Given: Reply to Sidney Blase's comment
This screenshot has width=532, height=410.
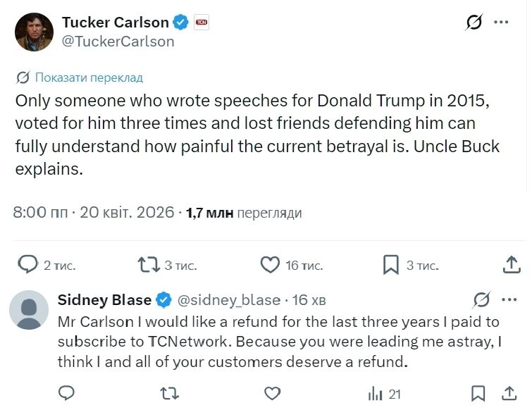Looking at the screenshot, I should pyautogui.click(x=66, y=392).
